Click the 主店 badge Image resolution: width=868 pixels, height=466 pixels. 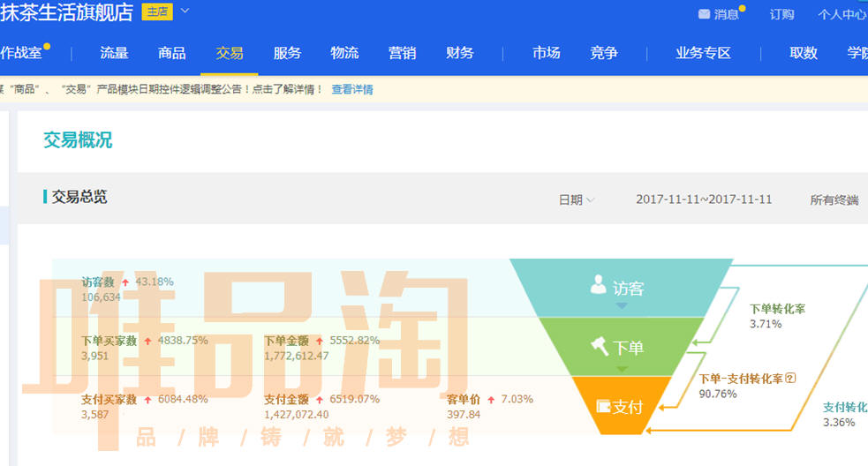tap(157, 11)
